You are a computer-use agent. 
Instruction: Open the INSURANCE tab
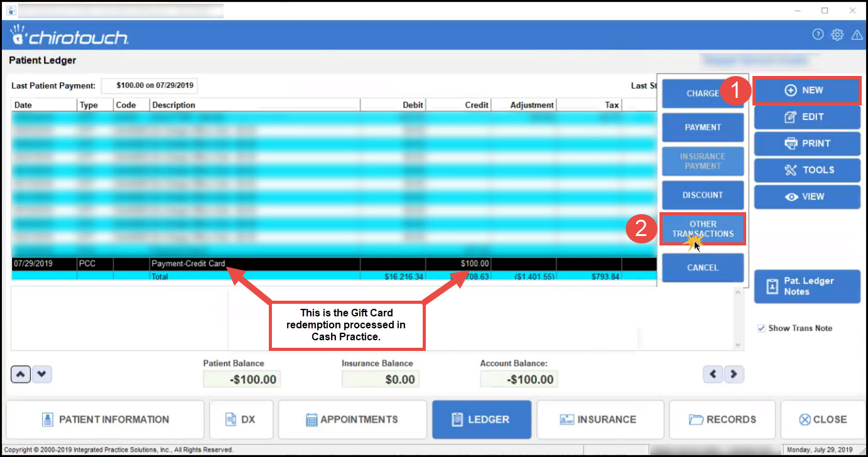click(600, 419)
